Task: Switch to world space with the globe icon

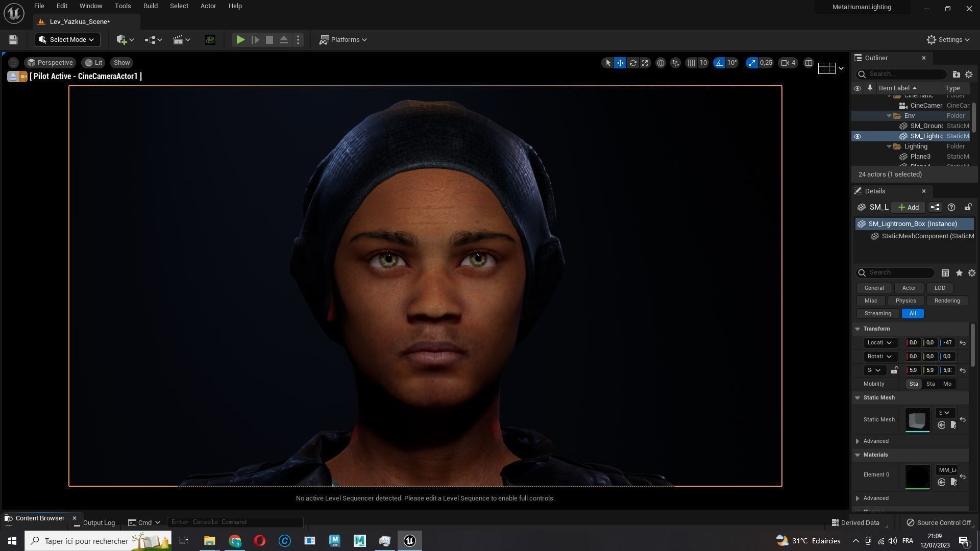Action: [660, 62]
